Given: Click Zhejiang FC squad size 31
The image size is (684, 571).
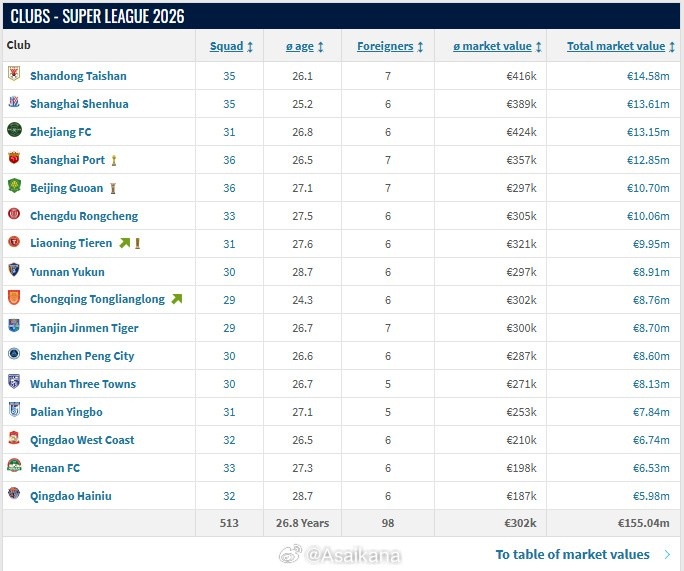Looking at the screenshot, I should tap(229, 132).
